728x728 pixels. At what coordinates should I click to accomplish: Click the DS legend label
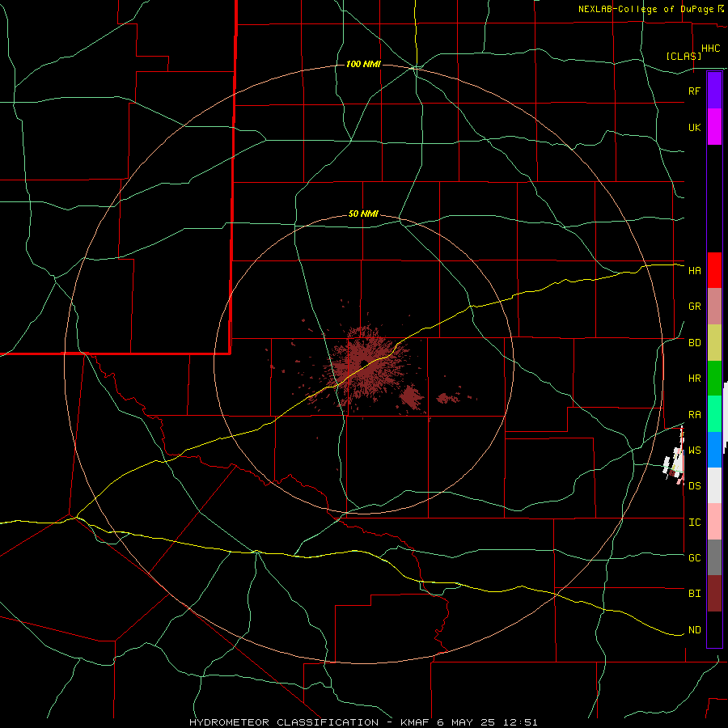(x=694, y=486)
